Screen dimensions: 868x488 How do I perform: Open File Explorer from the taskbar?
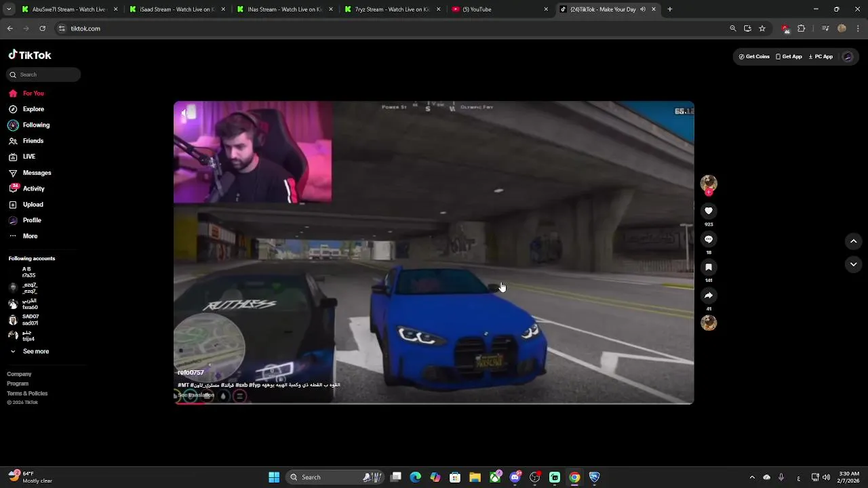475,477
